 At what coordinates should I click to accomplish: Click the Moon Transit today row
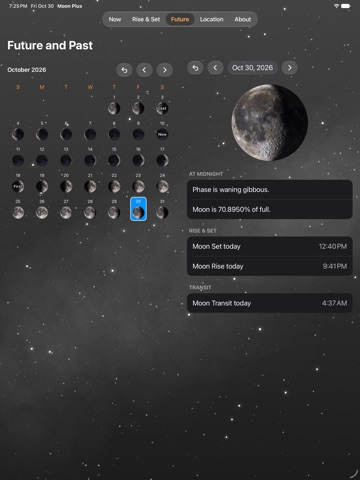point(270,303)
